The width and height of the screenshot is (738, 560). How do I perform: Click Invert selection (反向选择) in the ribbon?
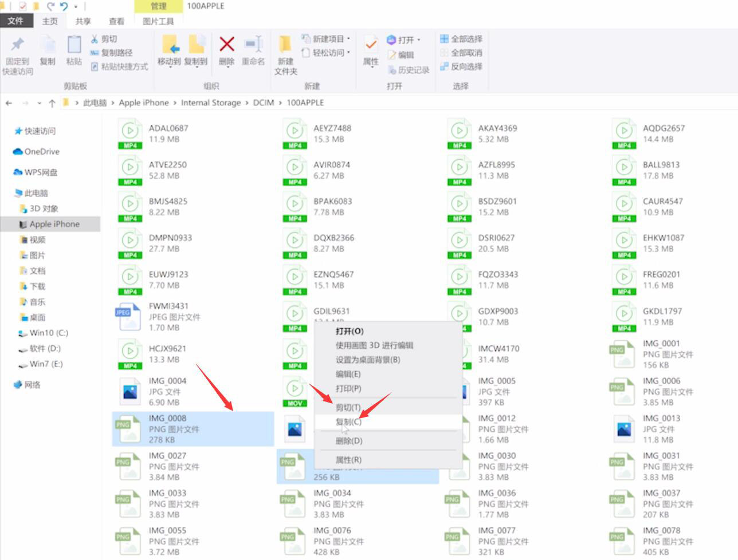click(461, 66)
